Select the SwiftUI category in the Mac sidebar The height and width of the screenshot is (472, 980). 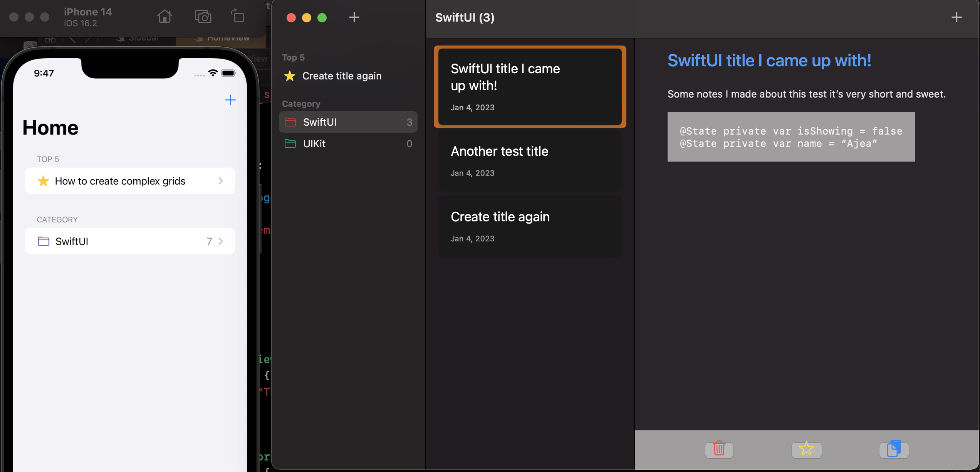point(348,122)
